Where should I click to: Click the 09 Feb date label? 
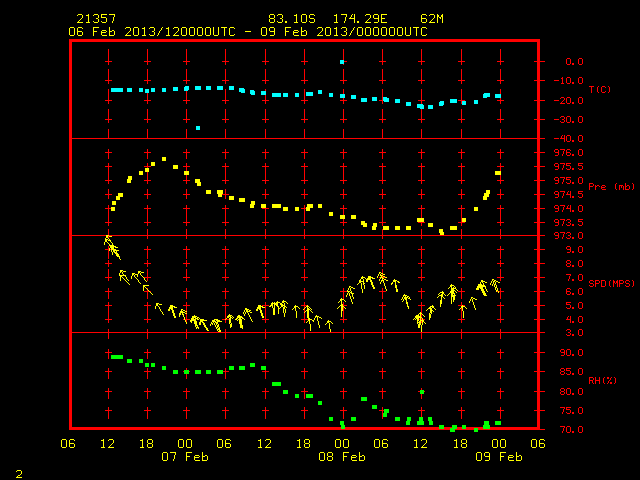click(x=499, y=457)
